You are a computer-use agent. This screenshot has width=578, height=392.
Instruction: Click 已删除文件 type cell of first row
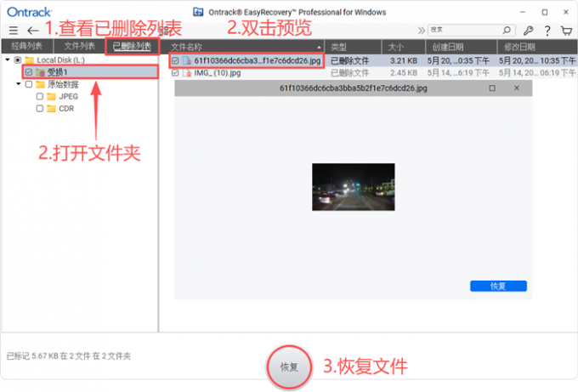point(349,61)
